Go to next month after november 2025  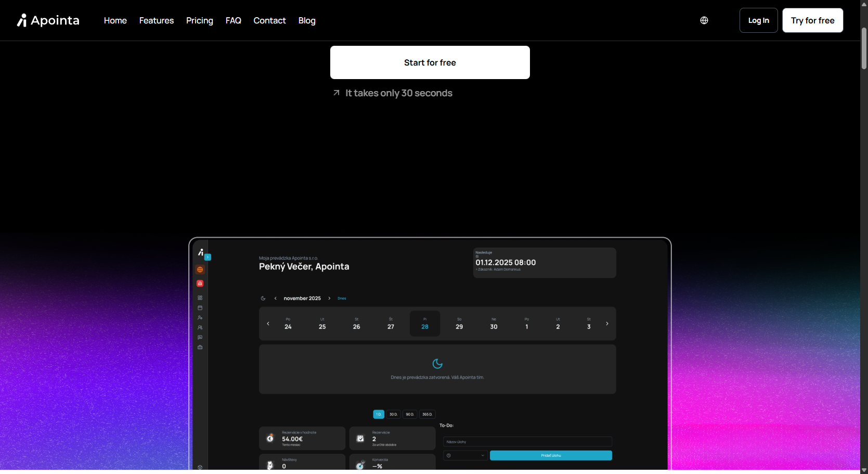329,298
